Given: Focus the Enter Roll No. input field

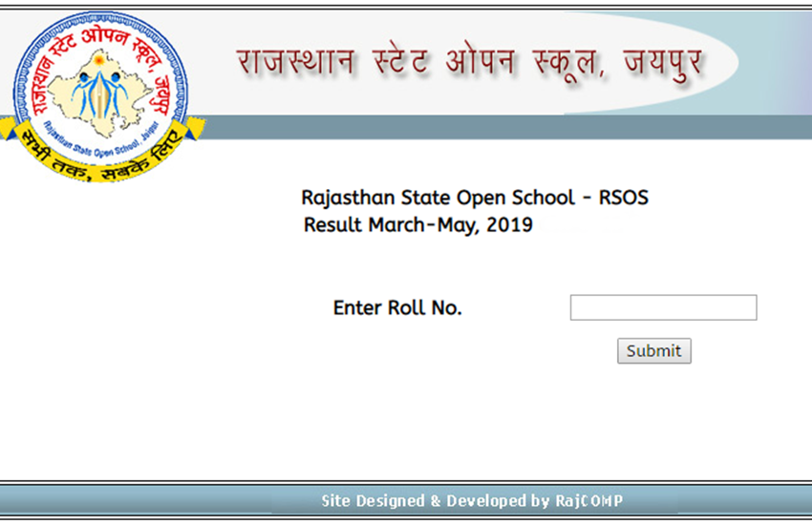Looking at the screenshot, I should 663,307.
